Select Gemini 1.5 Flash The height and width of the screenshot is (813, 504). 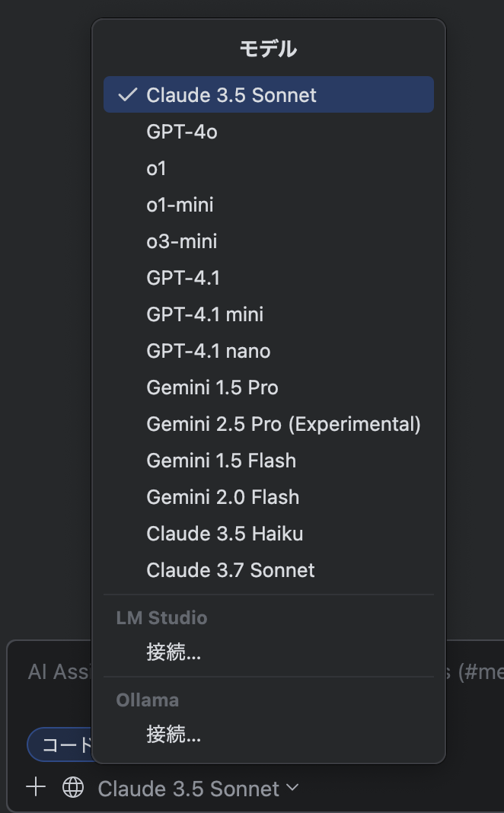[x=269, y=461]
